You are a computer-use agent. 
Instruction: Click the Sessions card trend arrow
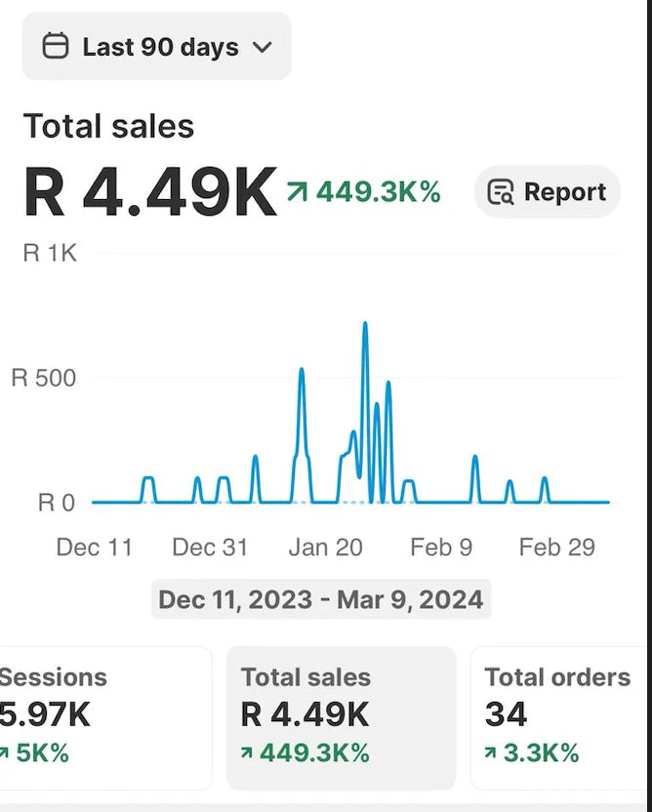coord(5,752)
